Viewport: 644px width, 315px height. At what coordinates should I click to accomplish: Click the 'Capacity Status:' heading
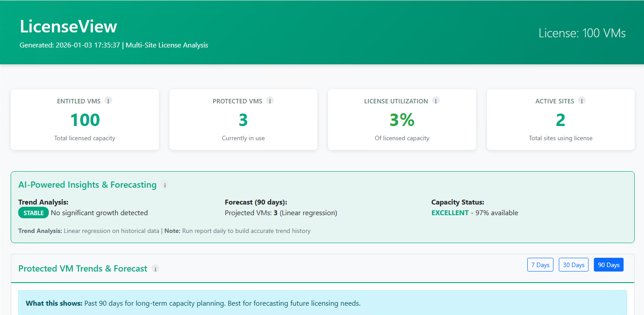click(x=458, y=202)
